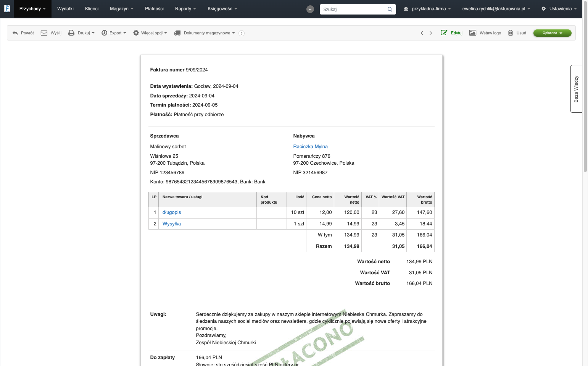The width and height of the screenshot is (588, 366).
Task: Open the help question mark icon
Action: pos(242,33)
